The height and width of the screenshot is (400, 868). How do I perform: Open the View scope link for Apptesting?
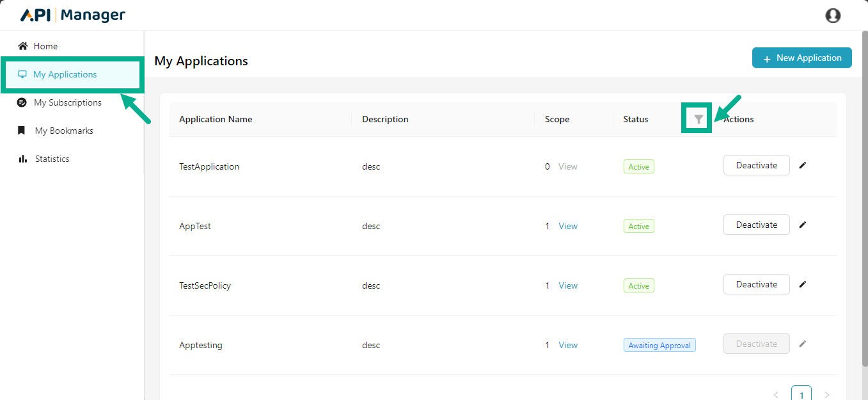568,345
